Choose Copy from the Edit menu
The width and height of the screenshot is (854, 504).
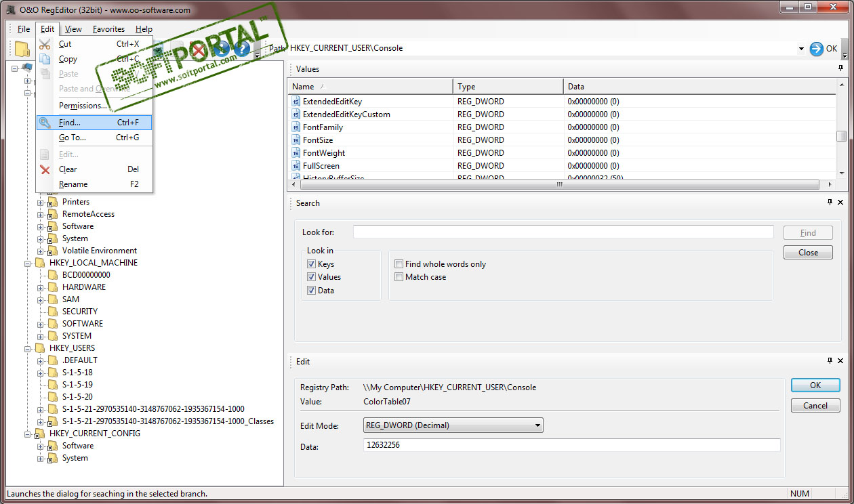point(94,59)
